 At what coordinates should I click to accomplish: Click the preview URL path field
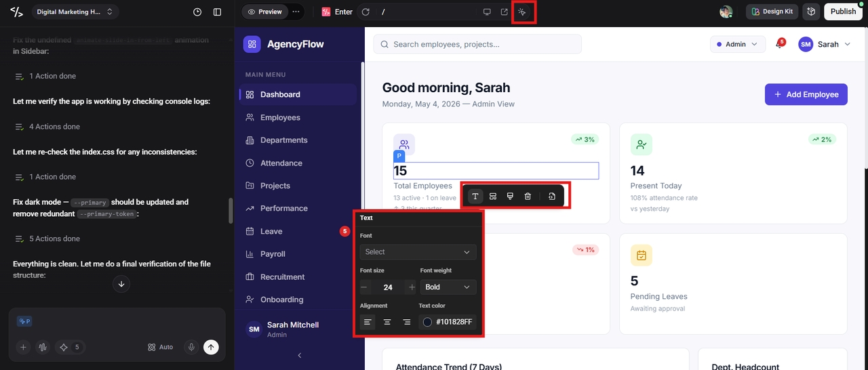pyautogui.click(x=427, y=12)
